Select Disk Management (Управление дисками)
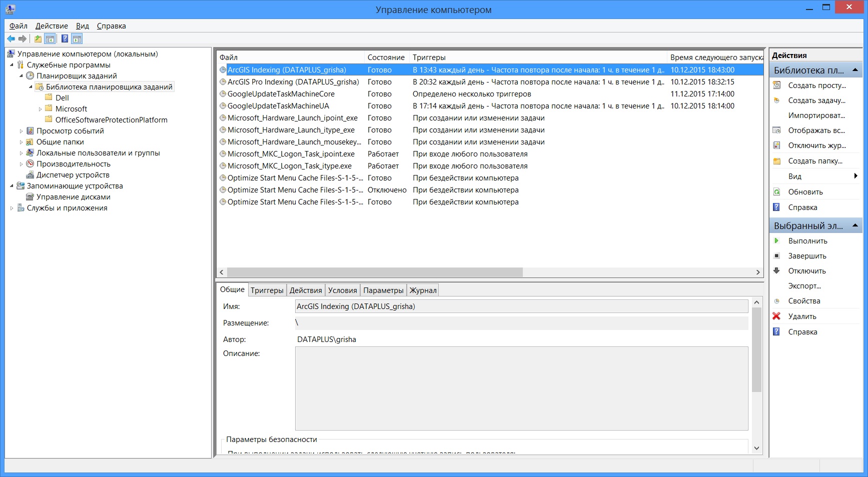This screenshot has width=868, height=477. [x=73, y=197]
